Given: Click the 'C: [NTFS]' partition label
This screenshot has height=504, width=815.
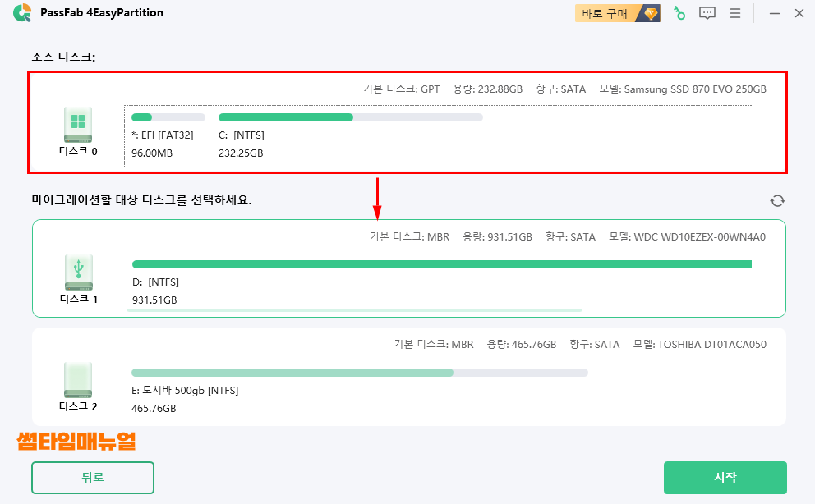Looking at the screenshot, I should (x=242, y=135).
